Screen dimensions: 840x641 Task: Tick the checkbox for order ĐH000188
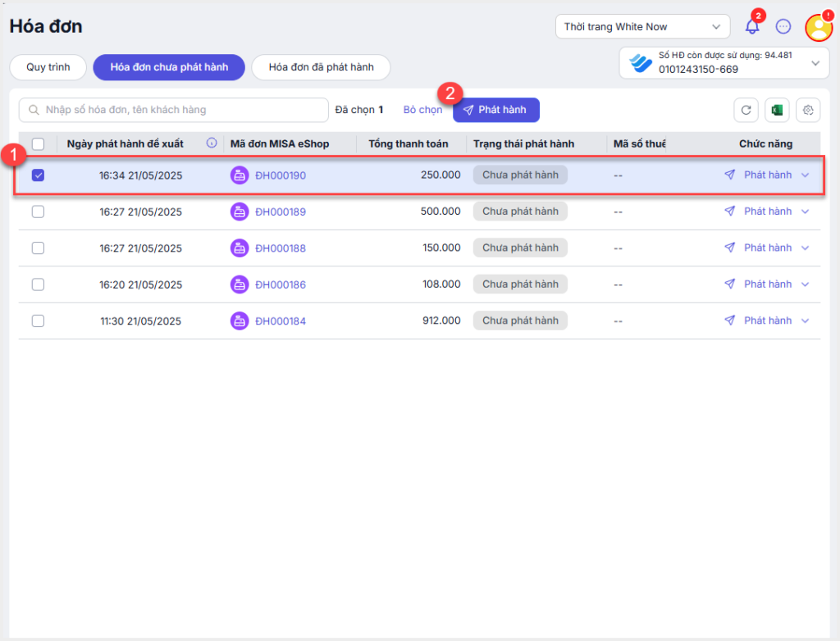pos(38,248)
